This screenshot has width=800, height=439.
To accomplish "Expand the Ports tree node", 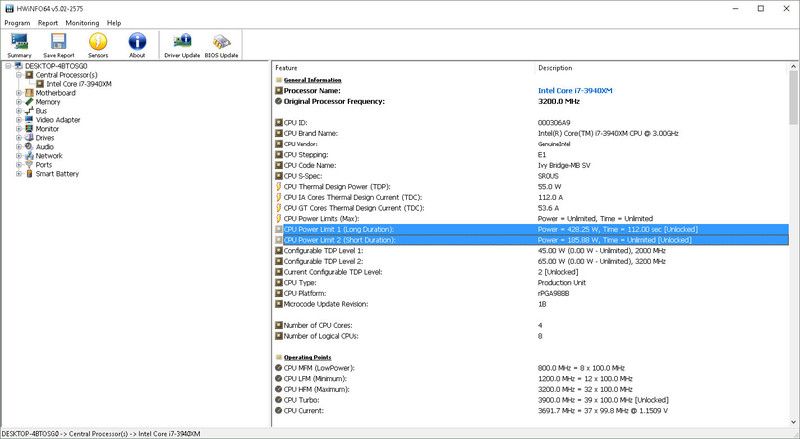I will point(19,165).
